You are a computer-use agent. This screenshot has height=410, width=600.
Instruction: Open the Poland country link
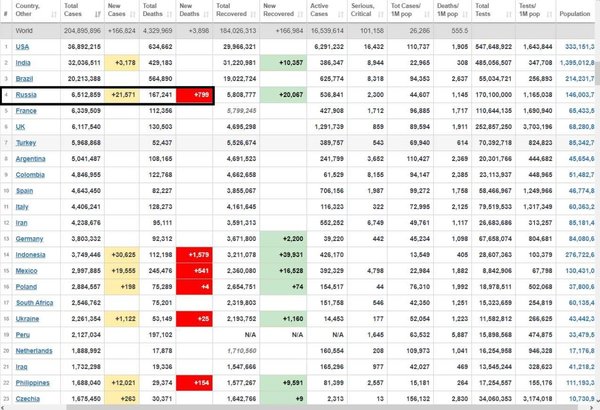click(x=26, y=287)
